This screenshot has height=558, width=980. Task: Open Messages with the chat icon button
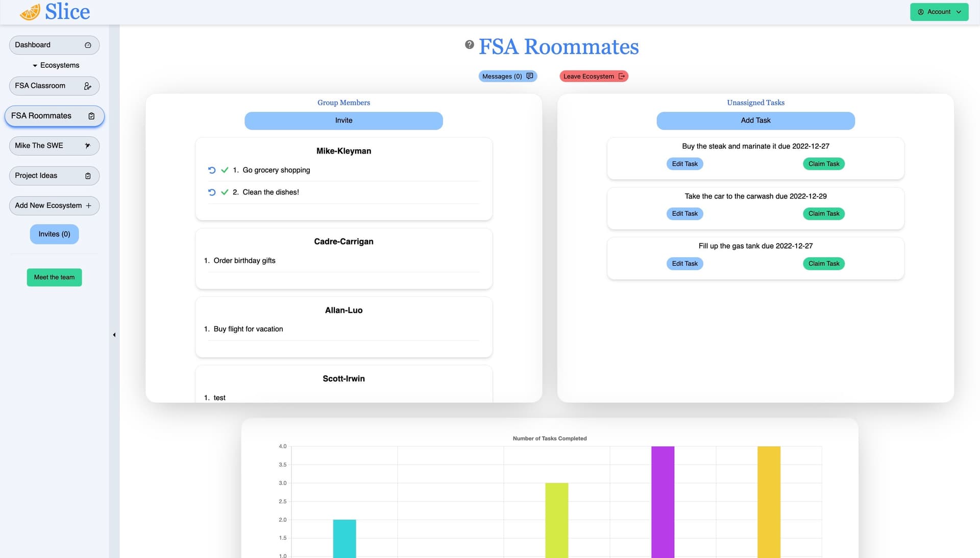(507, 76)
